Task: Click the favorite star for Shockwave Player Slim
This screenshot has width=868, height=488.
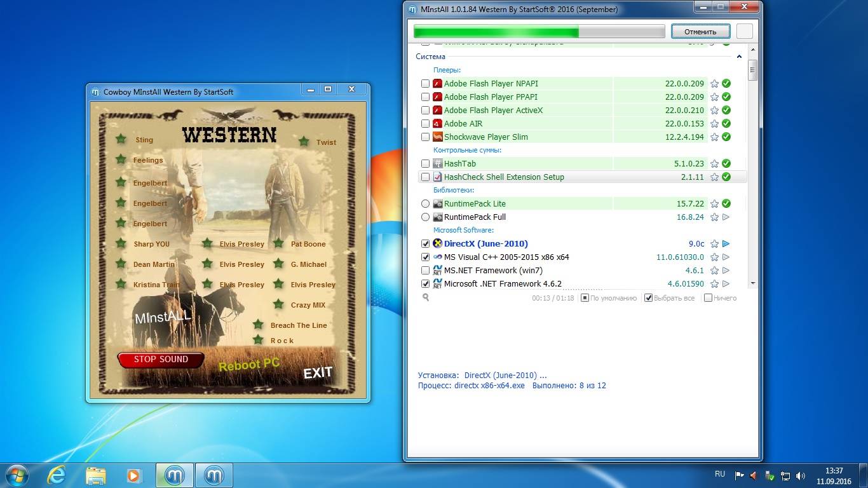Action: pyautogui.click(x=714, y=137)
